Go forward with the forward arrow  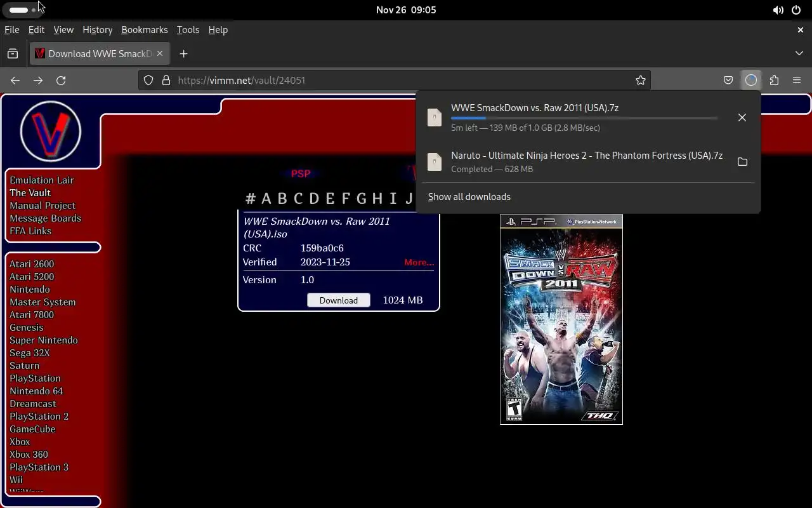[38, 80]
